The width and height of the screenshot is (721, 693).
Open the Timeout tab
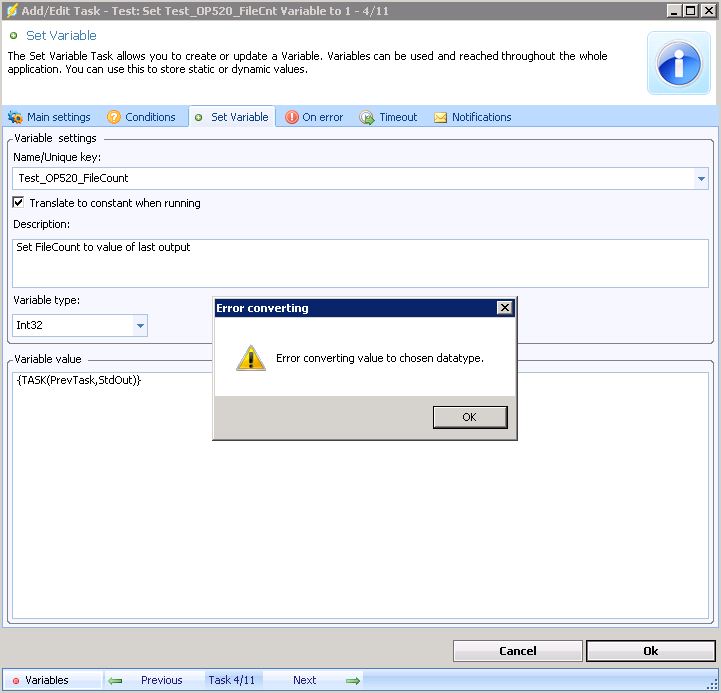coord(388,118)
